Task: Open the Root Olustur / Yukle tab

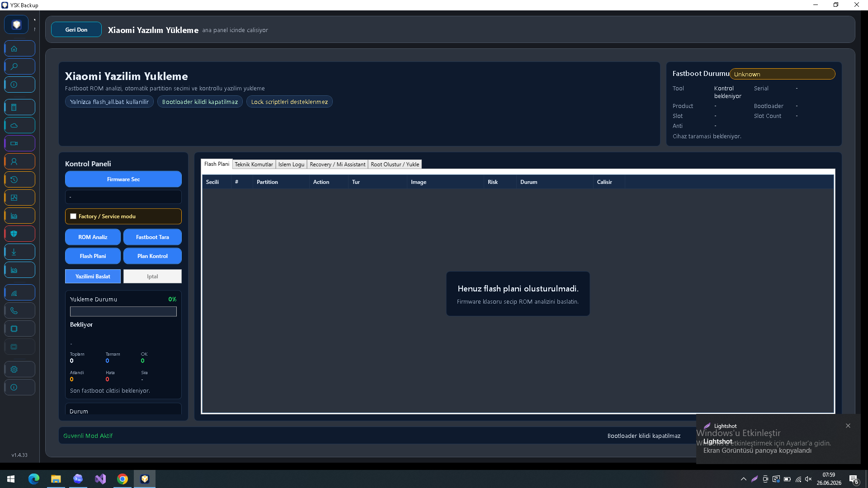Action: coord(395,164)
